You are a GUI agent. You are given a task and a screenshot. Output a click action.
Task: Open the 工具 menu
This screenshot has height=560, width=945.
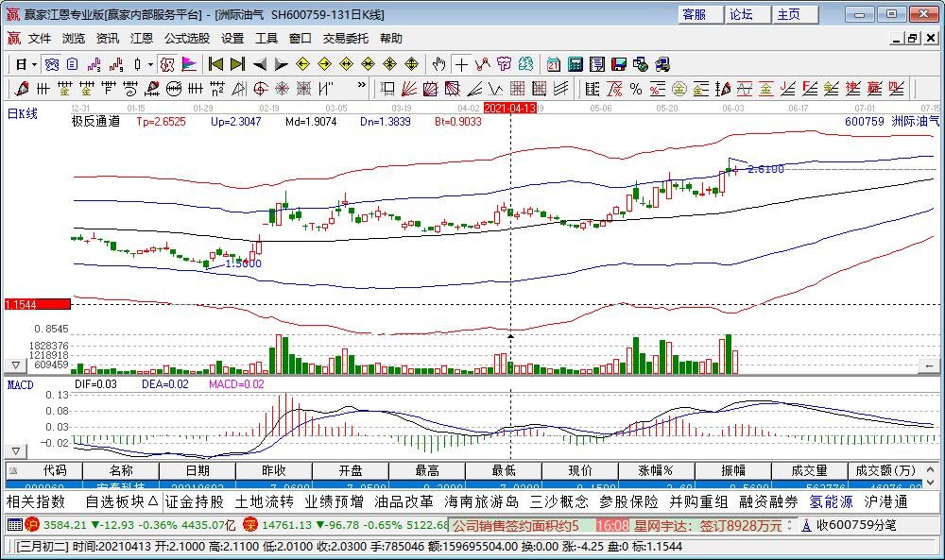tap(266, 39)
